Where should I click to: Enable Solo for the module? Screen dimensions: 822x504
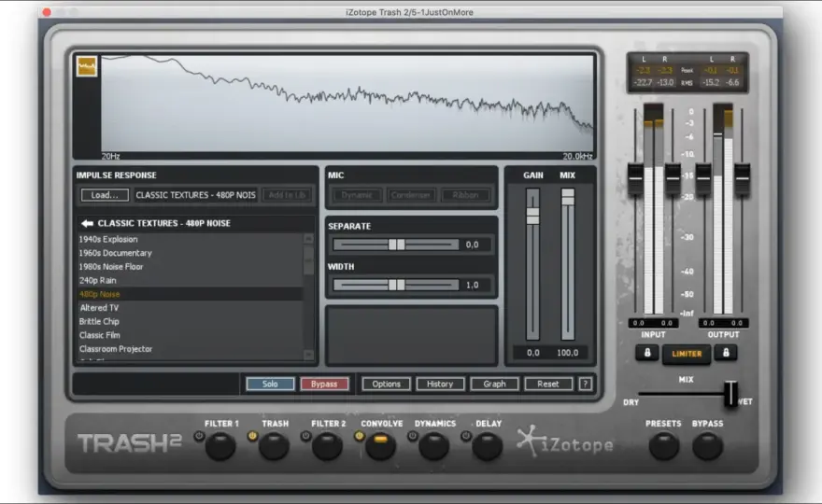(270, 384)
